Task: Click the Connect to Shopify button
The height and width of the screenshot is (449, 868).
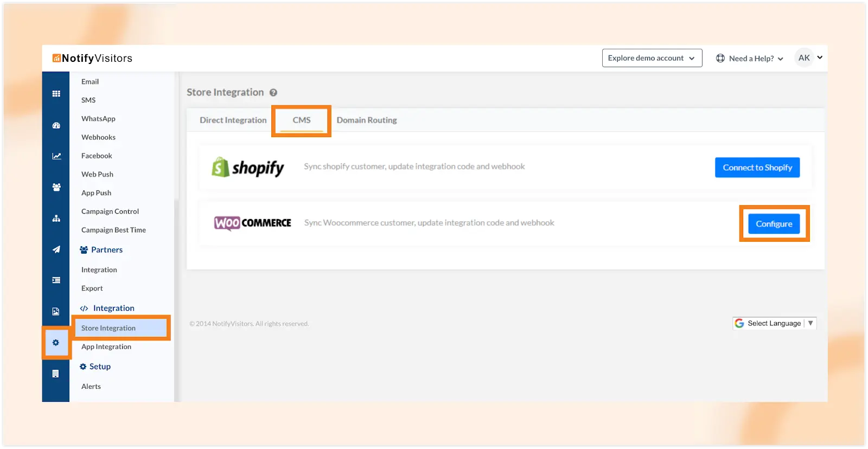Action: point(757,168)
